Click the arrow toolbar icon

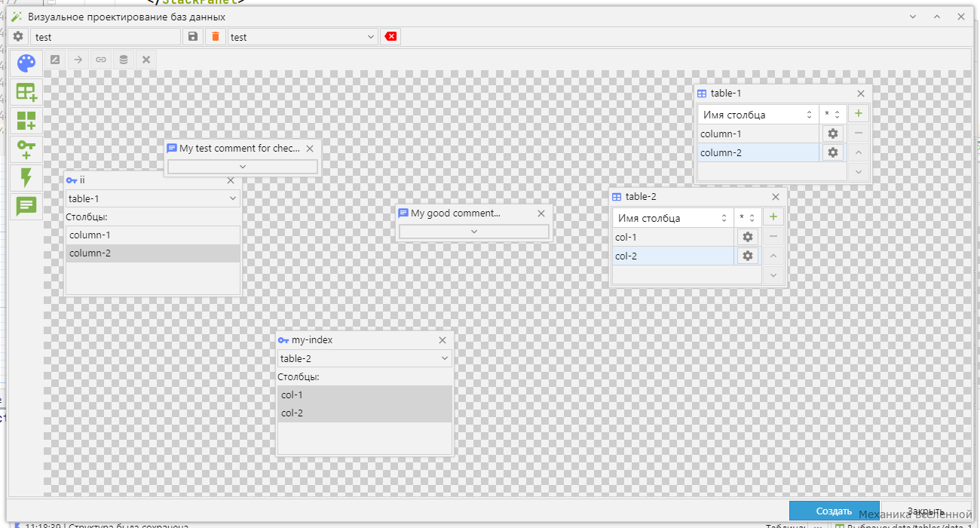click(x=78, y=60)
